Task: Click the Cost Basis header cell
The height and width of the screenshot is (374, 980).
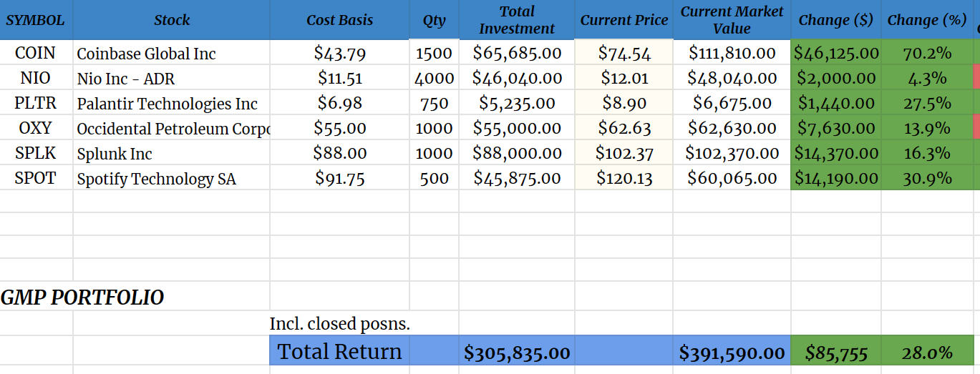Action: pos(339,20)
